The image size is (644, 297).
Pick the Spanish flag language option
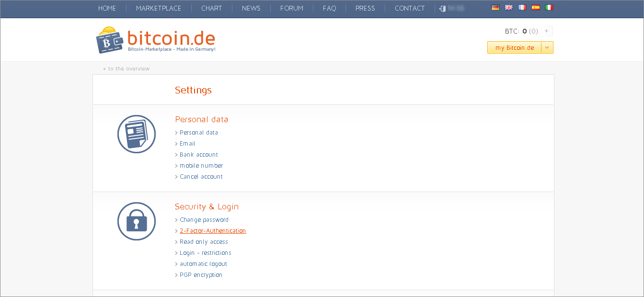point(536,8)
